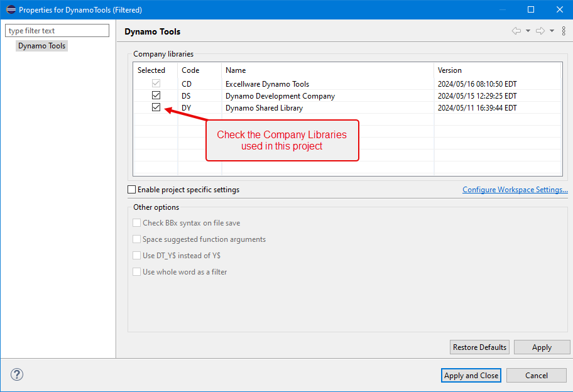Click the DS code cell
Viewport: 573px width, 392px height.
tap(186, 96)
